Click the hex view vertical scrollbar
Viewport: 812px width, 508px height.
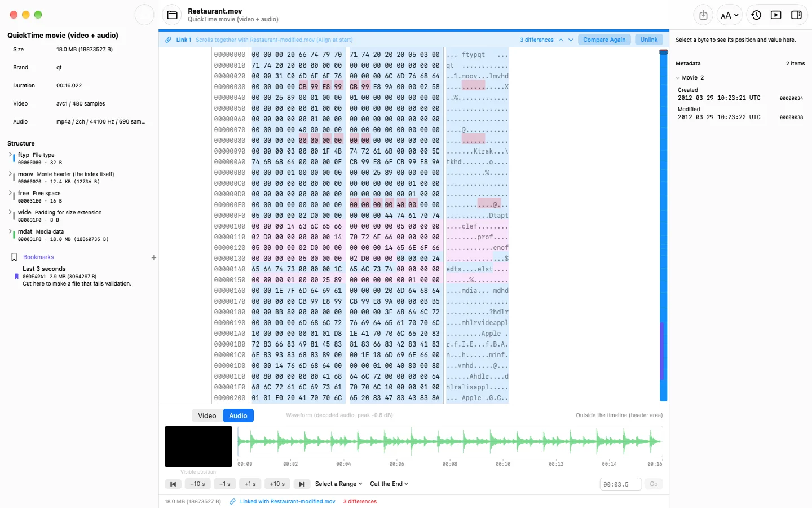point(663,226)
